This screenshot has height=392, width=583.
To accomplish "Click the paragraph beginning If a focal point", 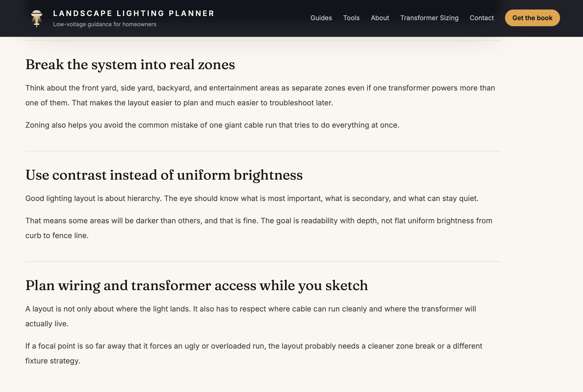I will click(254, 353).
